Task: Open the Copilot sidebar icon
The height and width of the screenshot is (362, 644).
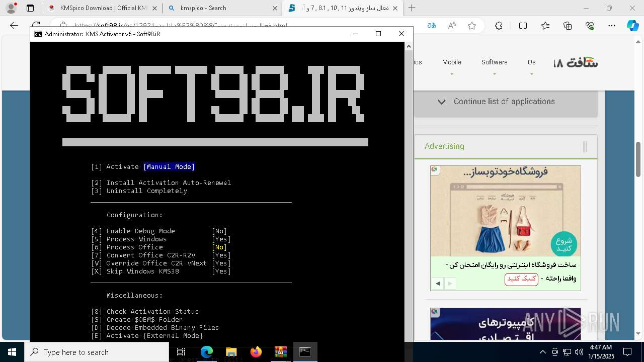Action: point(632,26)
